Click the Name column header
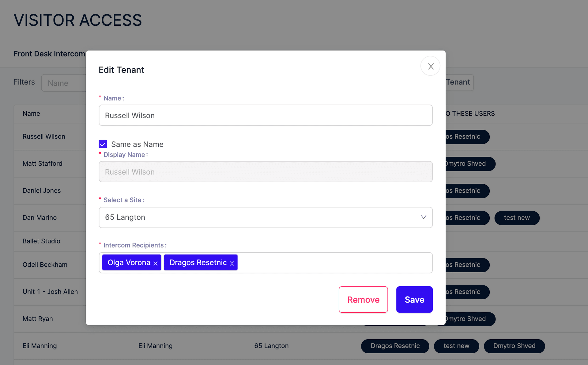Viewport: 588px width, 365px height. coord(31,114)
